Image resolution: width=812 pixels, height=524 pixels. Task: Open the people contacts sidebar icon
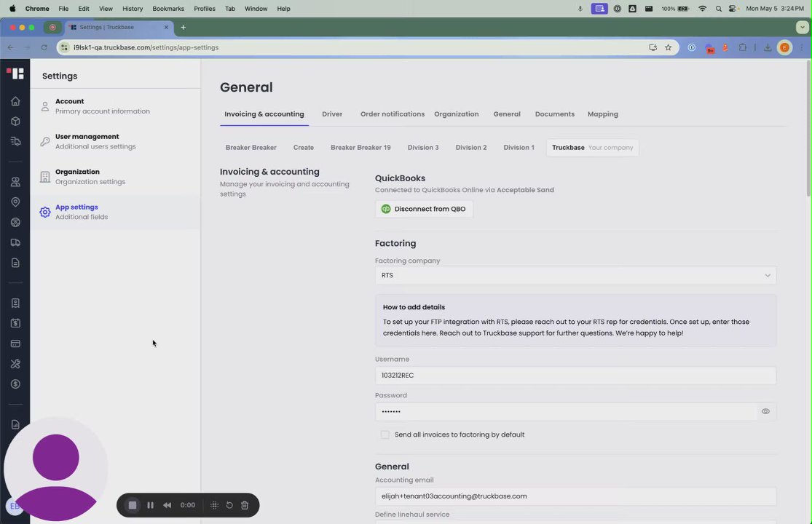pos(15,181)
